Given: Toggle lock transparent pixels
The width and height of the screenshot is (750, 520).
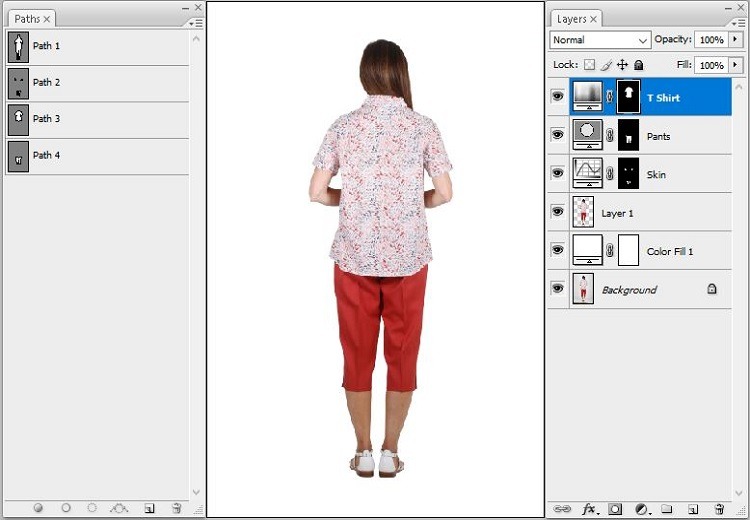Looking at the screenshot, I should tap(590, 65).
